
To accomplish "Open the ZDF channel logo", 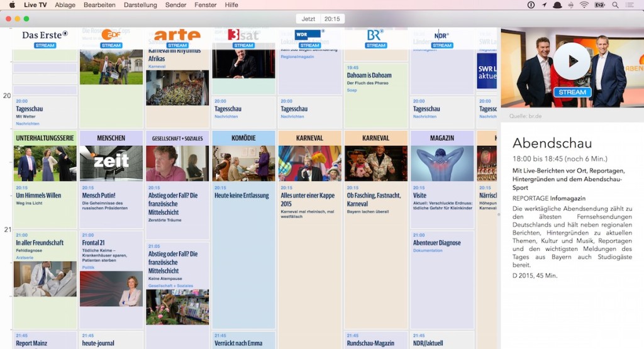I will click(111, 35).
